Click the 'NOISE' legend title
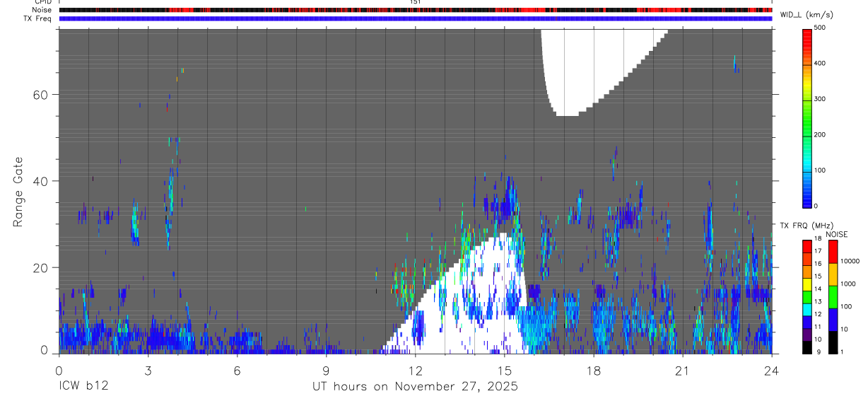Image resolution: width=868 pixels, height=401 pixels. coord(836,234)
